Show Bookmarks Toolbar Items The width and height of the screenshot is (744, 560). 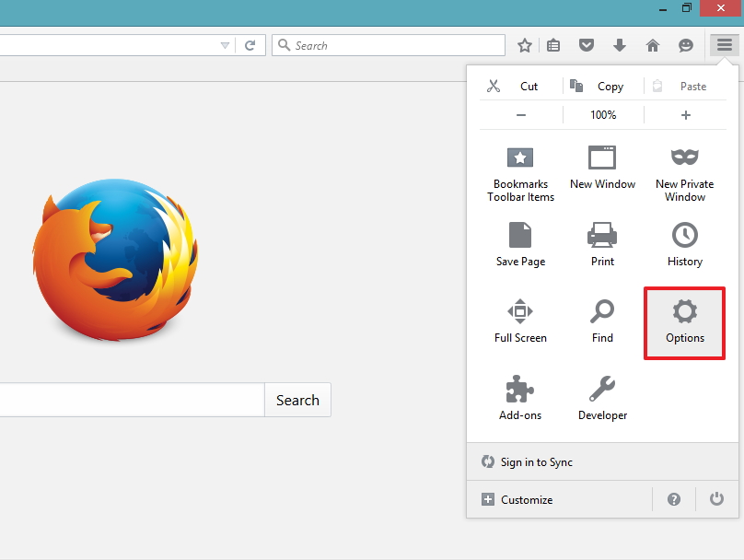520,170
